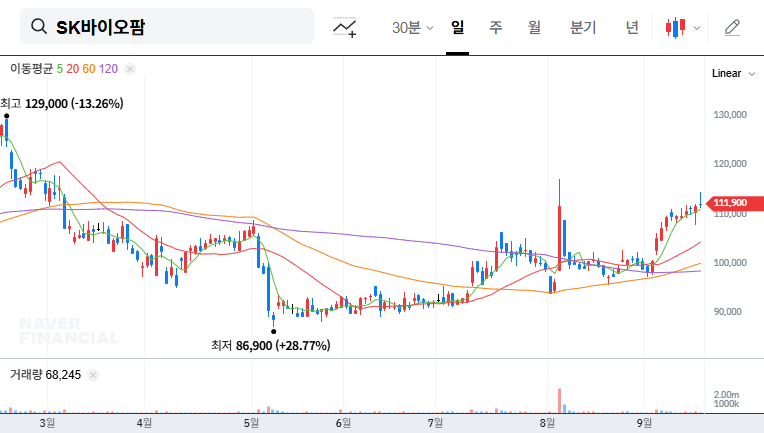Image resolution: width=764 pixels, height=433 pixels.
Task: Expand the chart type dropdown arrow
Action: coord(697,28)
